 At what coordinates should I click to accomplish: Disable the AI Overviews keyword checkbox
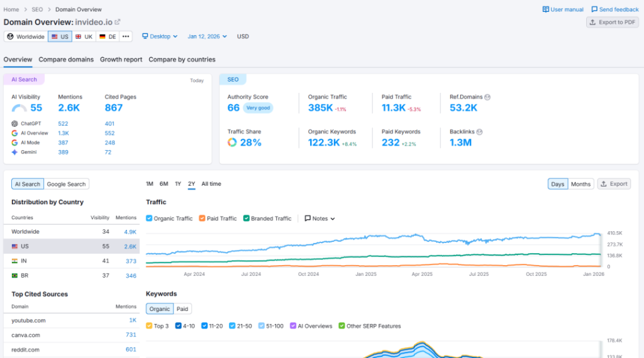pos(293,326)
